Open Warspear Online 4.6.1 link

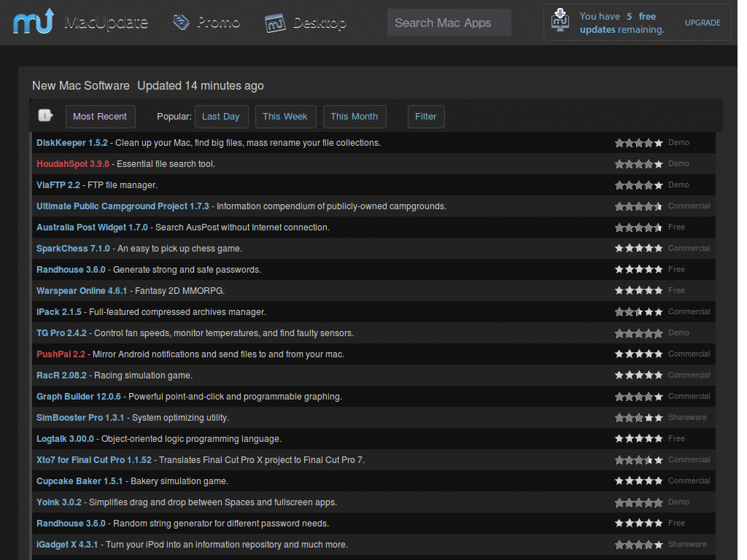[x=82, y=290]
